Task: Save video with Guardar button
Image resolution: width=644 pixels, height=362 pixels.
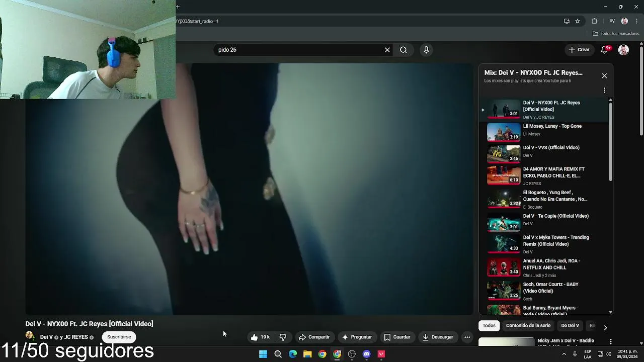Action: (397, 337)
